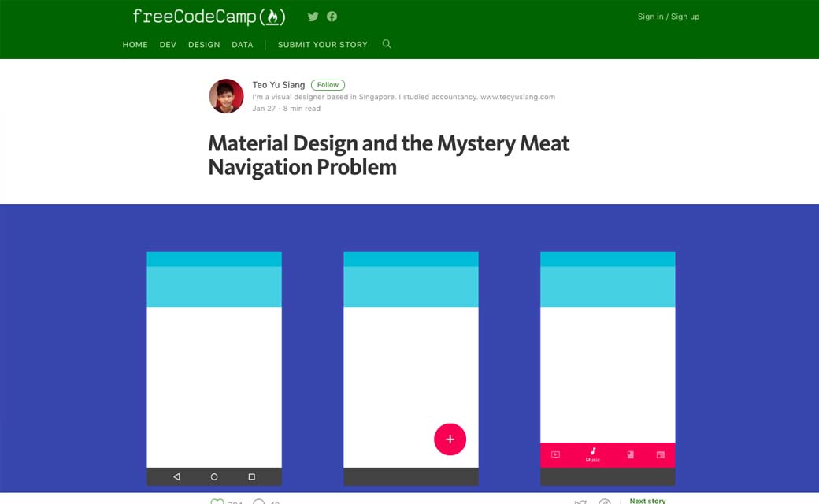
Task: Tap the Android recents square icon
Action: [x=252, y=477]
